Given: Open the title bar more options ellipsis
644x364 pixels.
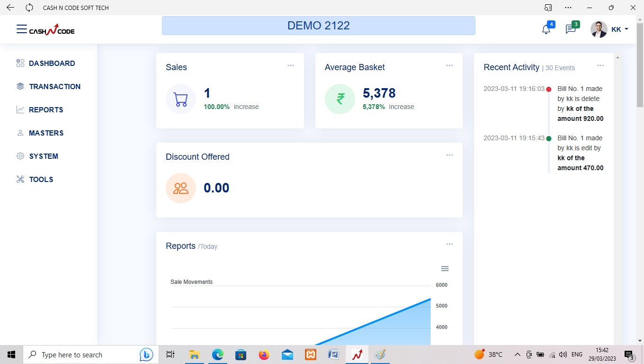Looking at the screenshot, I should tap(569, 8).
